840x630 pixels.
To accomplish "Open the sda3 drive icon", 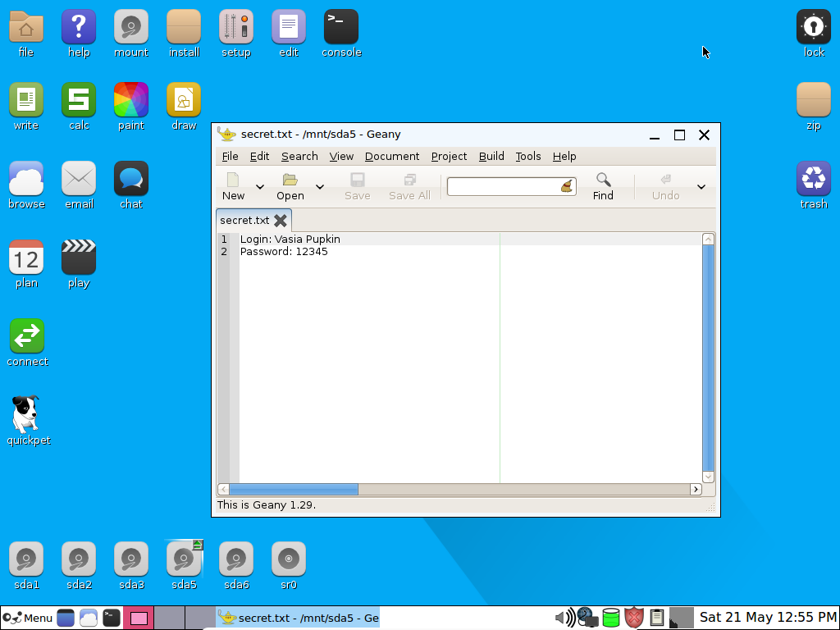I will pos(131,559).
